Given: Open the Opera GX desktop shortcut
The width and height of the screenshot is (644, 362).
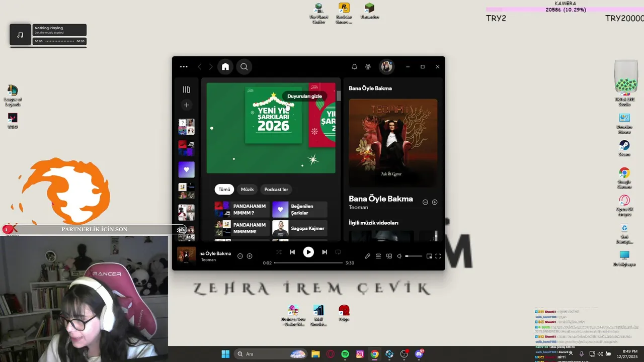Looking at the screenshot, I should pyautogui.click(x=624, y=206).
